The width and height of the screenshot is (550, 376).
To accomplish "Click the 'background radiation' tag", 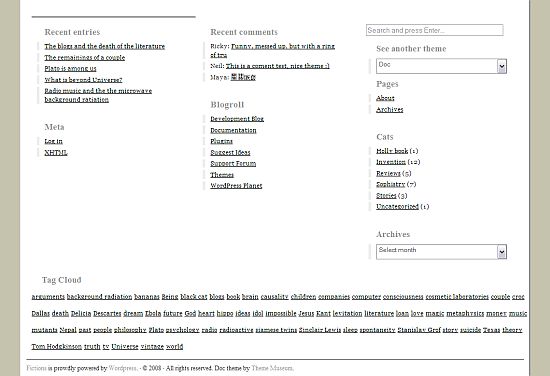I will pyautogui.click(x=99, y=297).
